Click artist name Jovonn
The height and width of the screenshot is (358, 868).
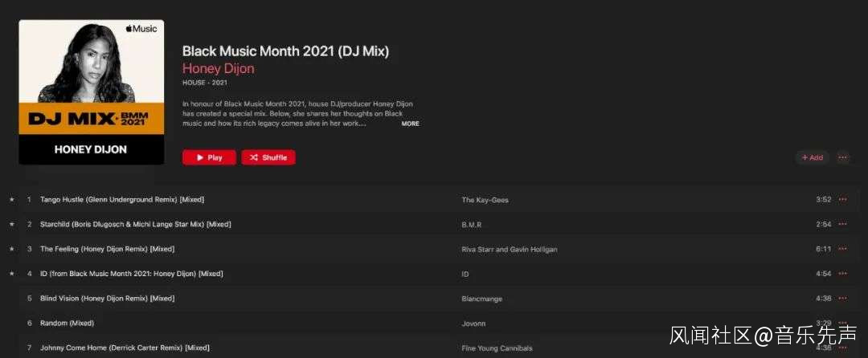click(473, 323)
